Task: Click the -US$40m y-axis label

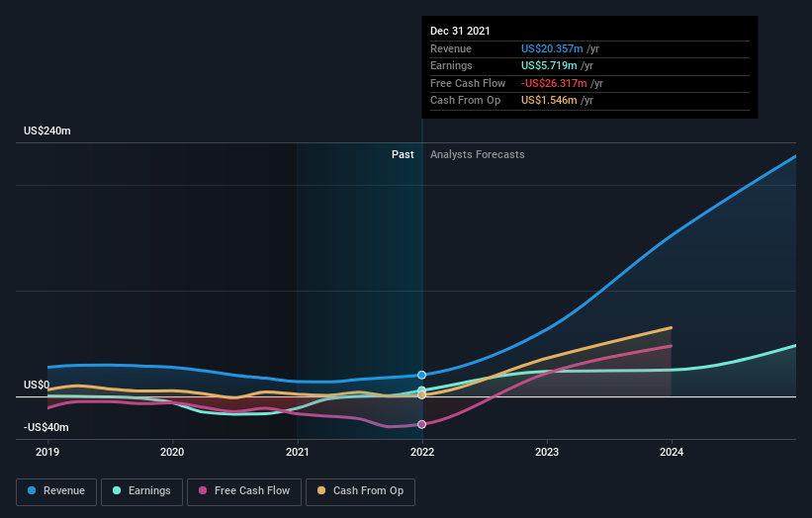Action: [46, 427]
